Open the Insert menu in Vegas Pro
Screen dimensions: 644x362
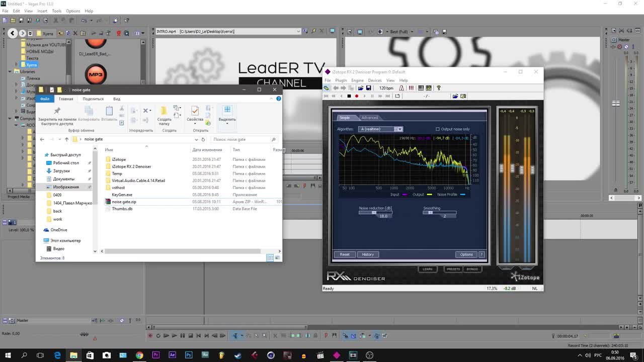click(42, 11)
